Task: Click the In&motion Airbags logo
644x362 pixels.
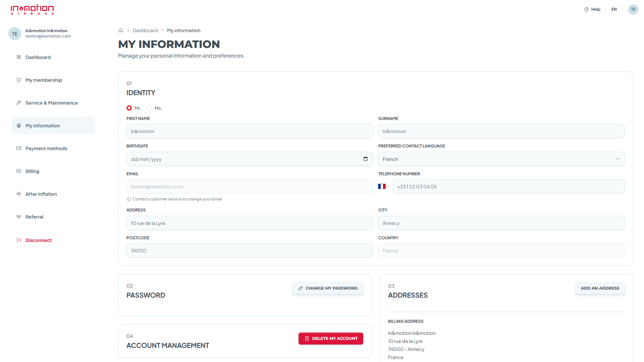Action: 32,9
